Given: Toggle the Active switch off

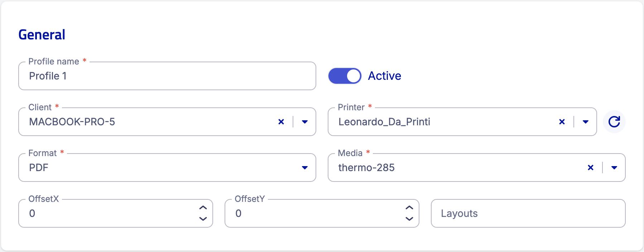Looking at the screenshot, I should click(345, 76).
